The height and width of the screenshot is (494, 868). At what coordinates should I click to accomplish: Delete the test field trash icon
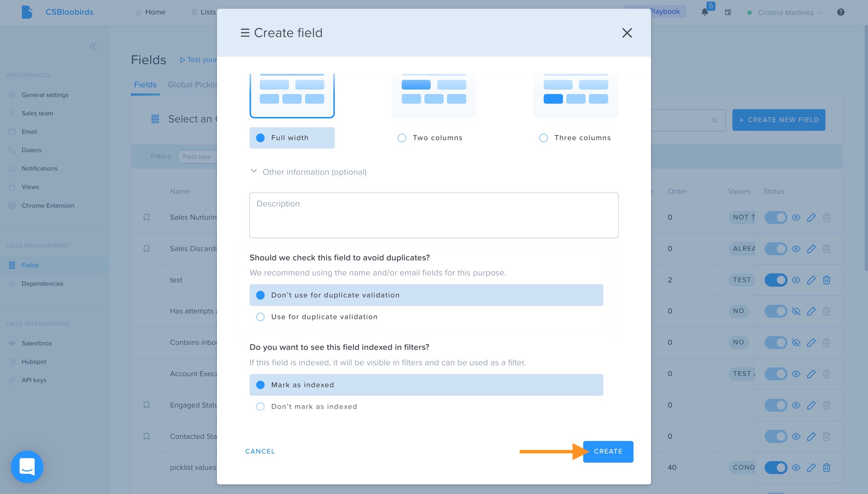click(826, 280)
